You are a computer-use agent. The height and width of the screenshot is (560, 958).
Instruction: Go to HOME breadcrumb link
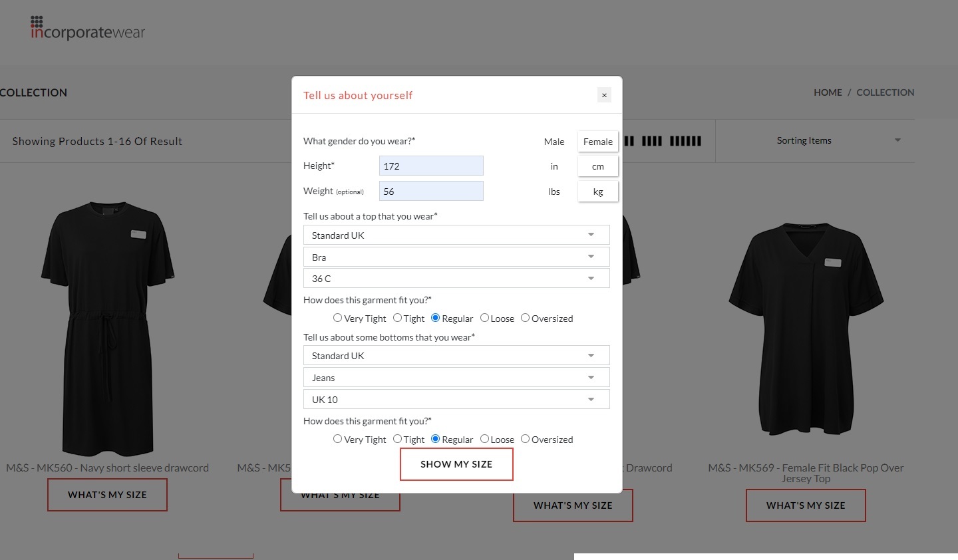(x=828, y=92)
